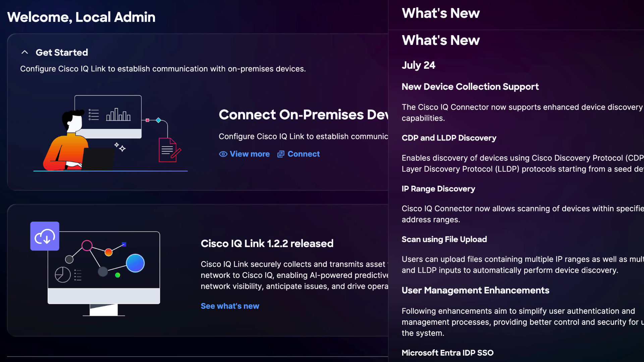Click the July 24 date heading

click(418, 65)
